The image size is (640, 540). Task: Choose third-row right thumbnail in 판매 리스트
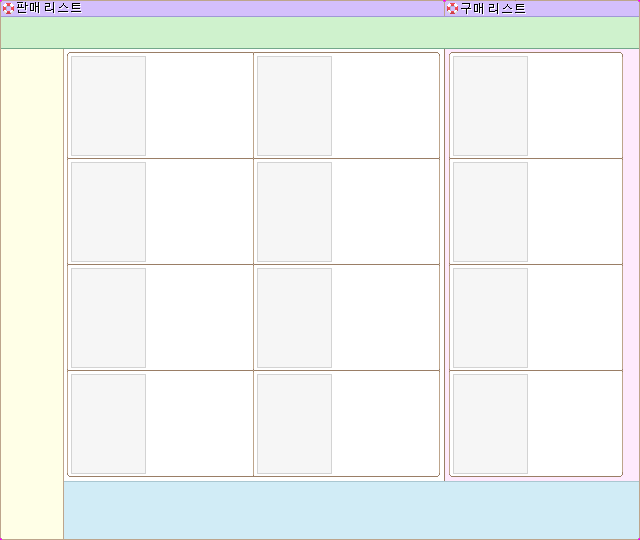[294, 318]
